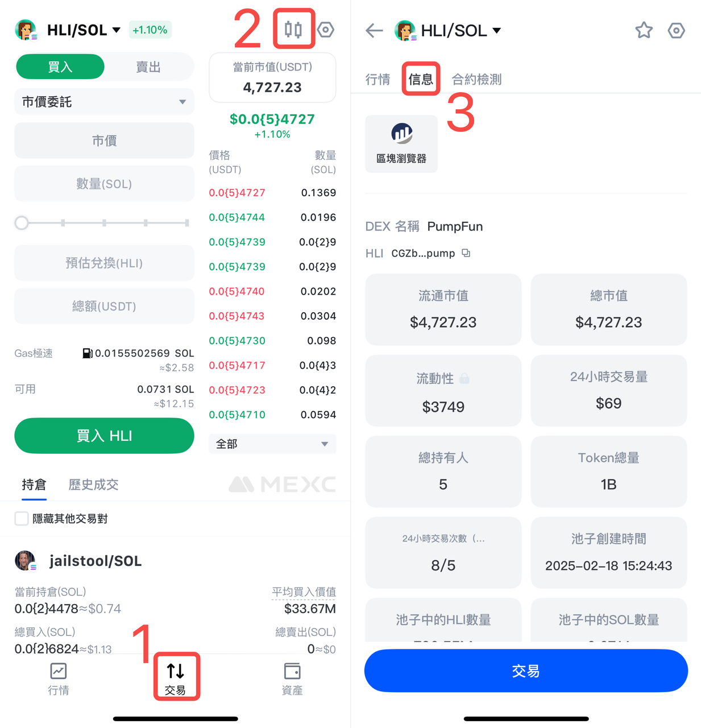Tap the back arrow on the HLI/SOL page

[x=374, y=30]
